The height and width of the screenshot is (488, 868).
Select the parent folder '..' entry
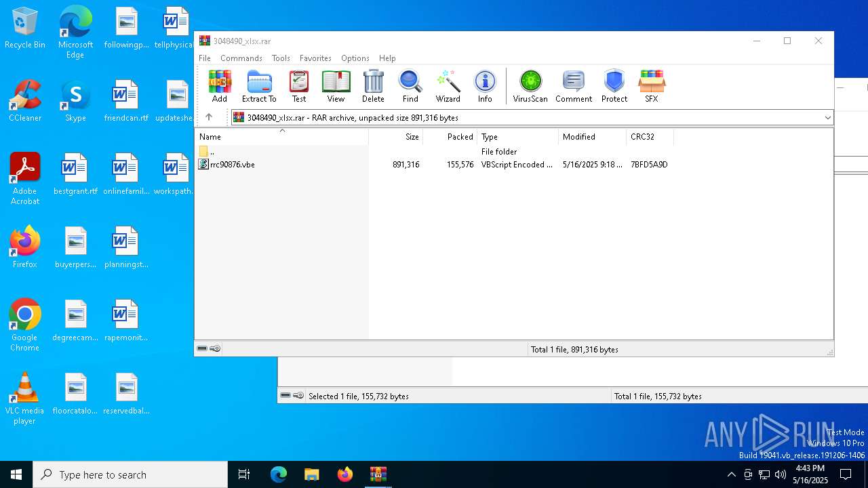[x=207, y=152]
